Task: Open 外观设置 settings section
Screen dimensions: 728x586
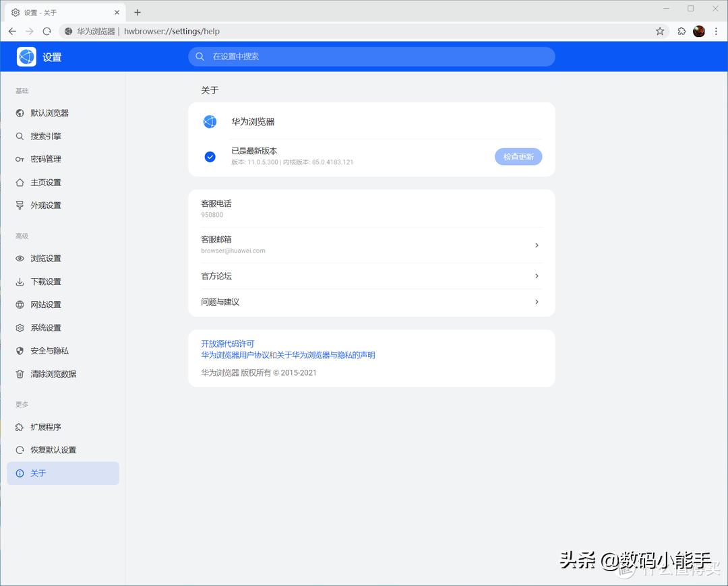Action: pyautogui.click(x=63, y=205)
